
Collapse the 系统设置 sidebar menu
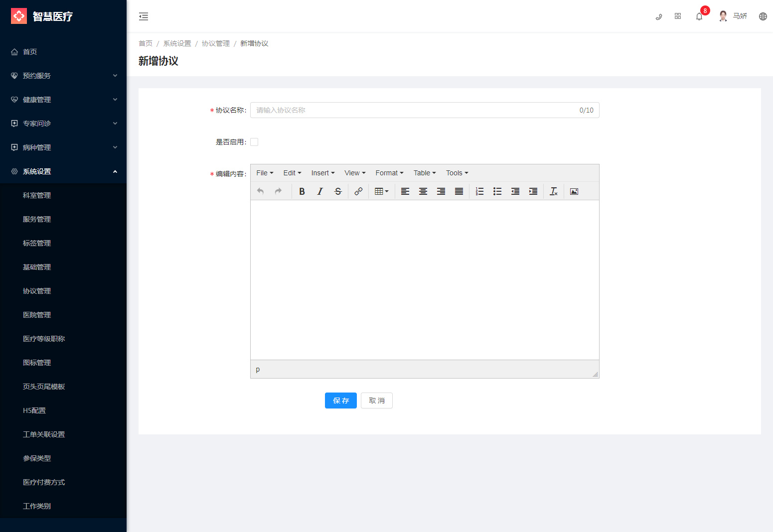(63, 171)
